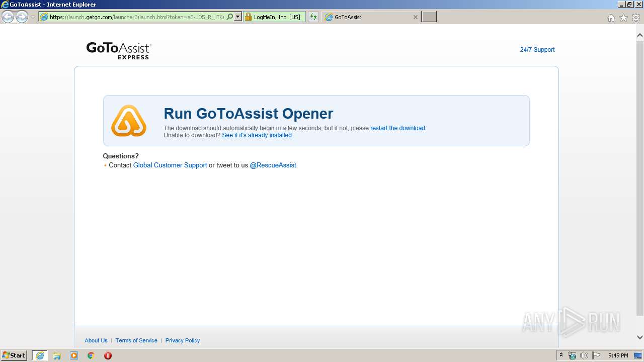Click the address bar URL field
Screen dimensions: 644x362
tap(137, 17)
